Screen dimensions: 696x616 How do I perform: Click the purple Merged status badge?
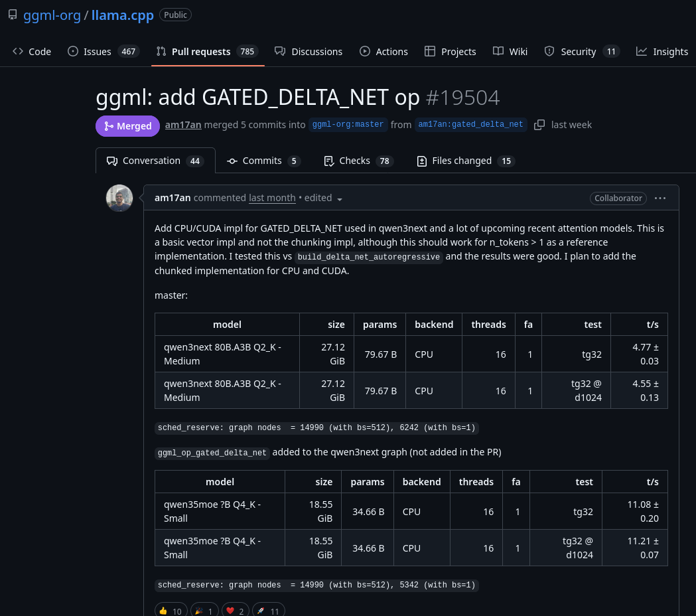click(x=127, y=126)
